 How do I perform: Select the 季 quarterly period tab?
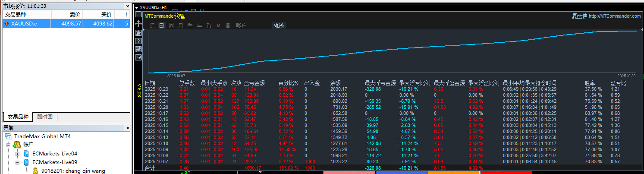(190, 26)
